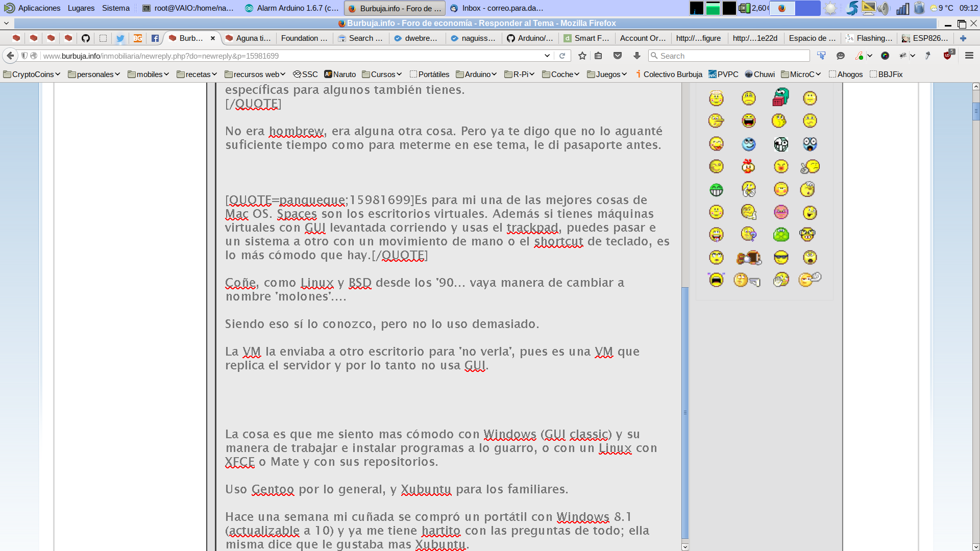The image size is (980, 551).
Task: Reload the current page
Action: pyautogui.click(x=562, y=56)
